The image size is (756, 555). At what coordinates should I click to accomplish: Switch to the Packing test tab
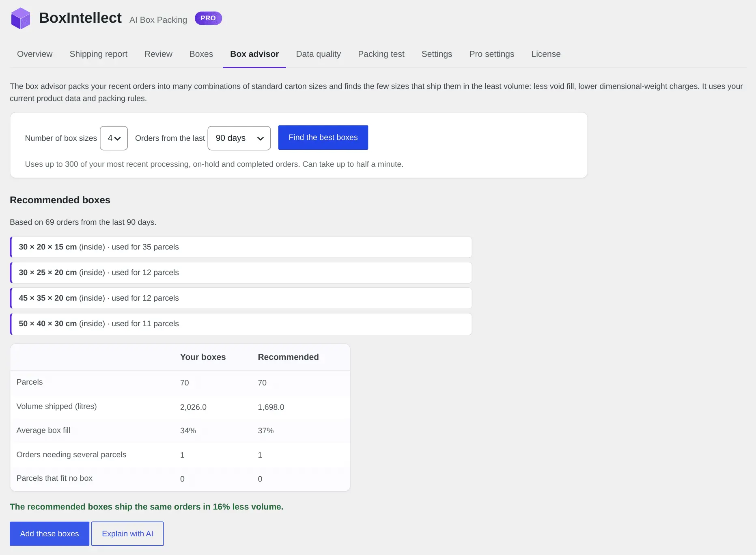pyautogui.click(x=381, y=54)
